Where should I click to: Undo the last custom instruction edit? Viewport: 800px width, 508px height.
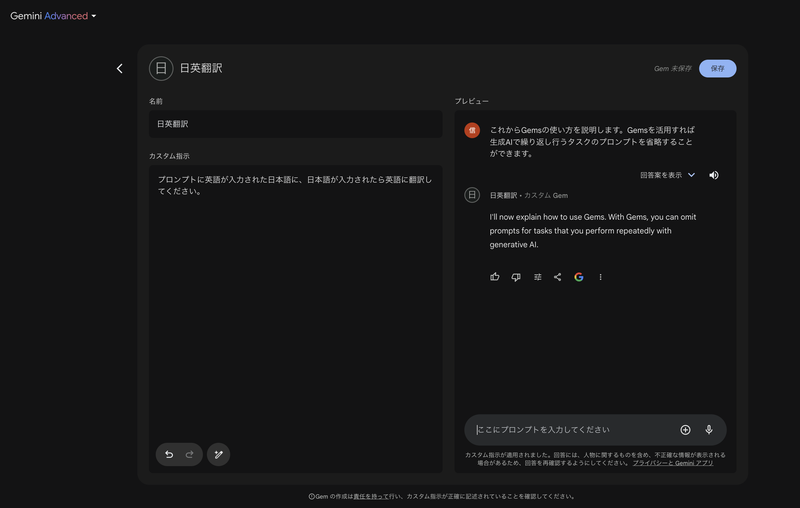(x=169, y=455)
